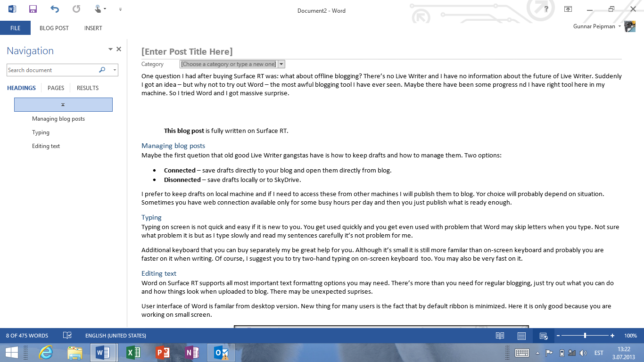Click the Word taskbar button
The width and height of the screenshot is (644, 362).
click(x=103, y=353)
